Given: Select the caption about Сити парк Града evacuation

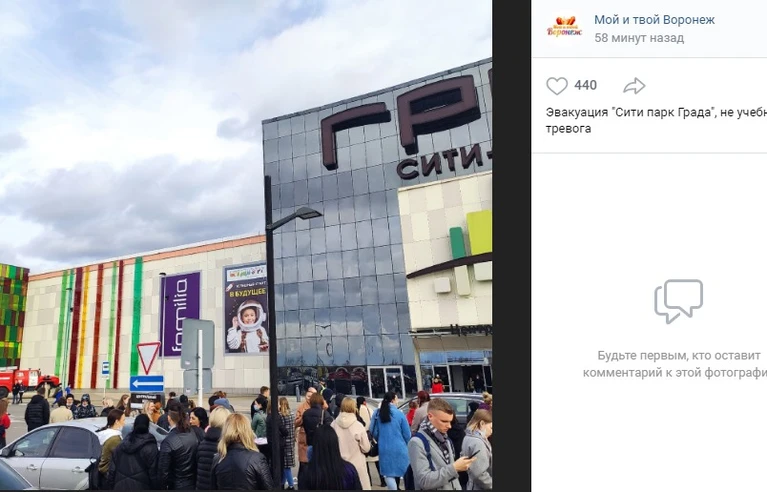Looking at the screenshot, I should 656,120.
